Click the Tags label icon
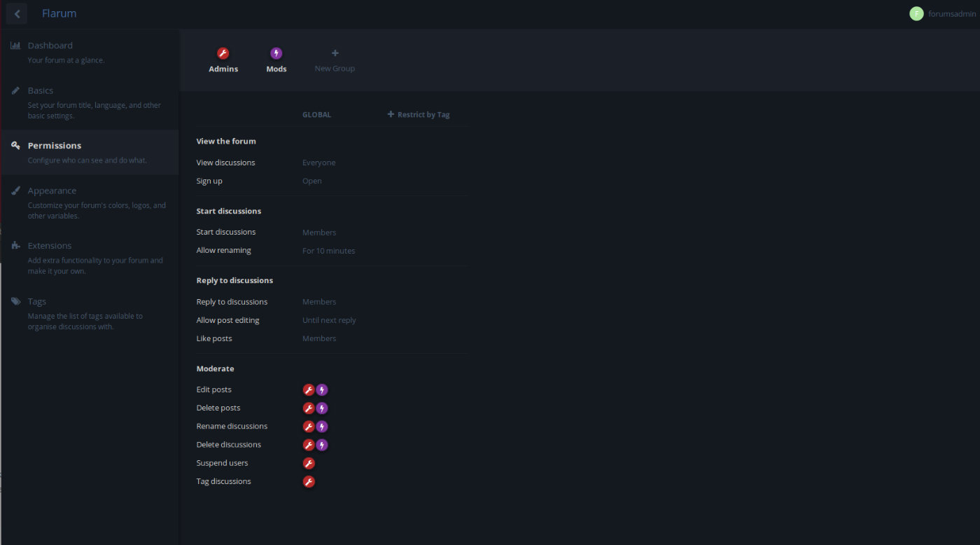980x545 pixels. coord(15,301)
